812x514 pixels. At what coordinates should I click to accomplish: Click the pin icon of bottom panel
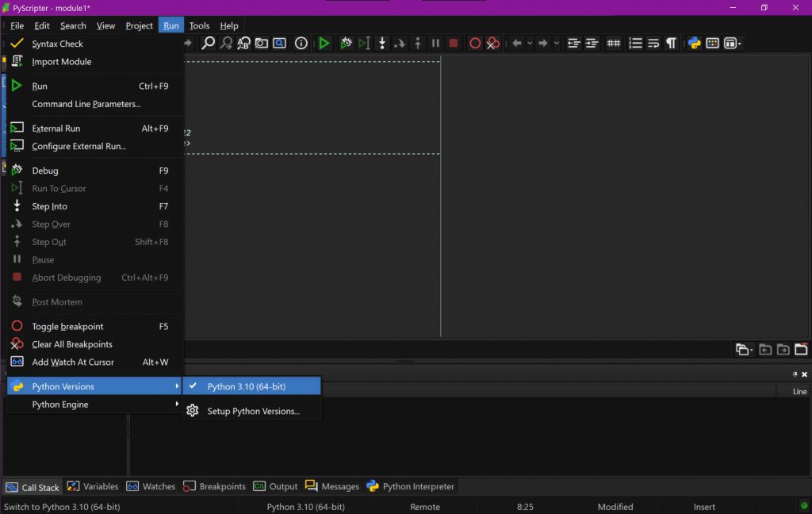pyautogui.click(x=795, y=374)
